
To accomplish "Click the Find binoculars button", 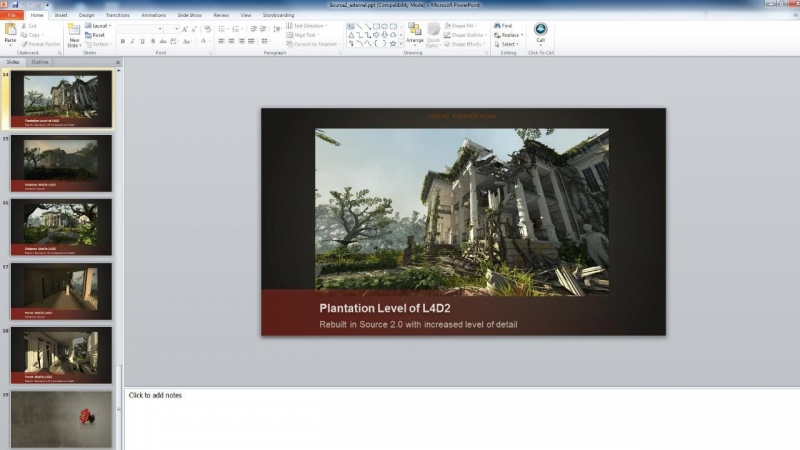I will [x=503, y=26].
